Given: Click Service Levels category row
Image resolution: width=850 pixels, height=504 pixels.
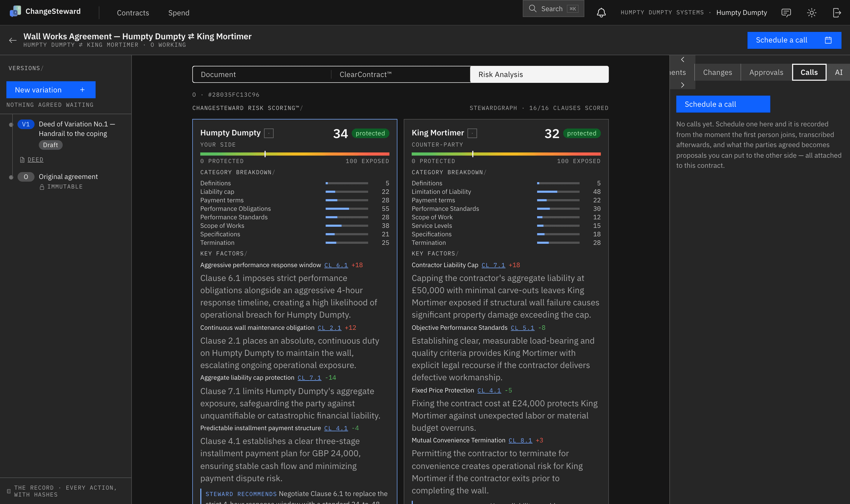Looking at the screenshot, I should (506, 226).
